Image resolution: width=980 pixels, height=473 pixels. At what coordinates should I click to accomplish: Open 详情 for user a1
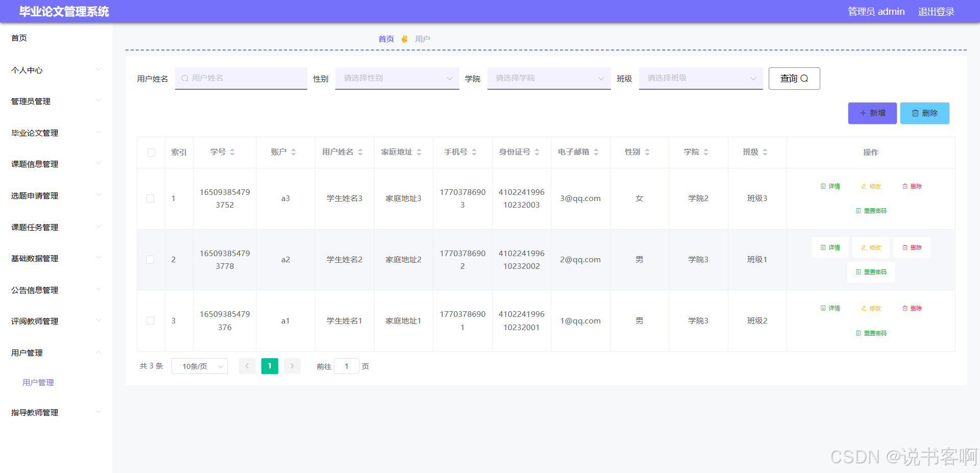pyautogui.click(x=830, y=308)
